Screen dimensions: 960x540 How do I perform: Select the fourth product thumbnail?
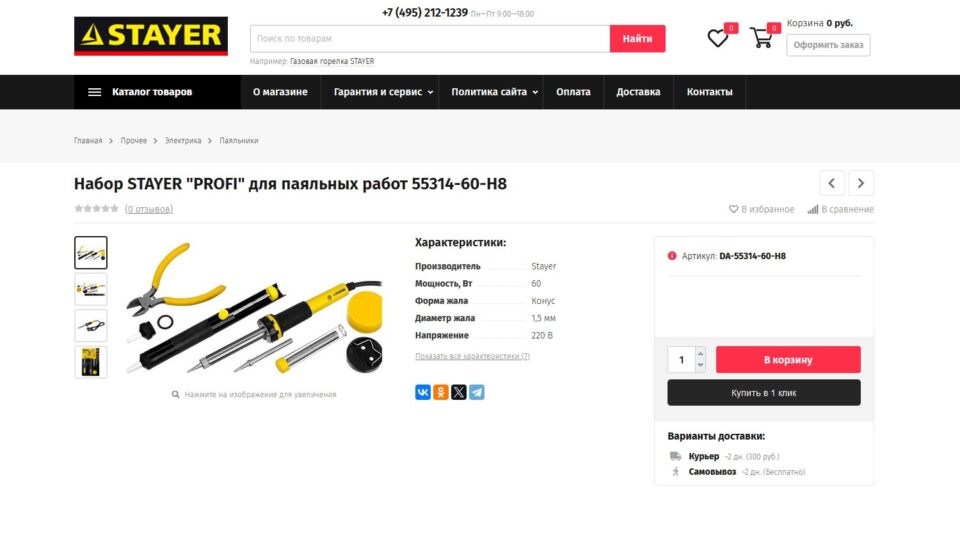[91, 362]
